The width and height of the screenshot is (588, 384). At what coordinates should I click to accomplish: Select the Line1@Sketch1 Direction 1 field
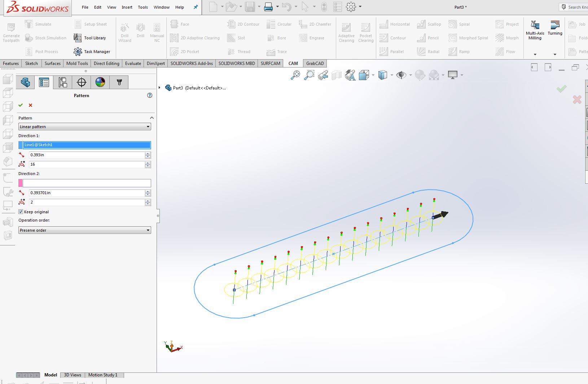pos(87,145)
